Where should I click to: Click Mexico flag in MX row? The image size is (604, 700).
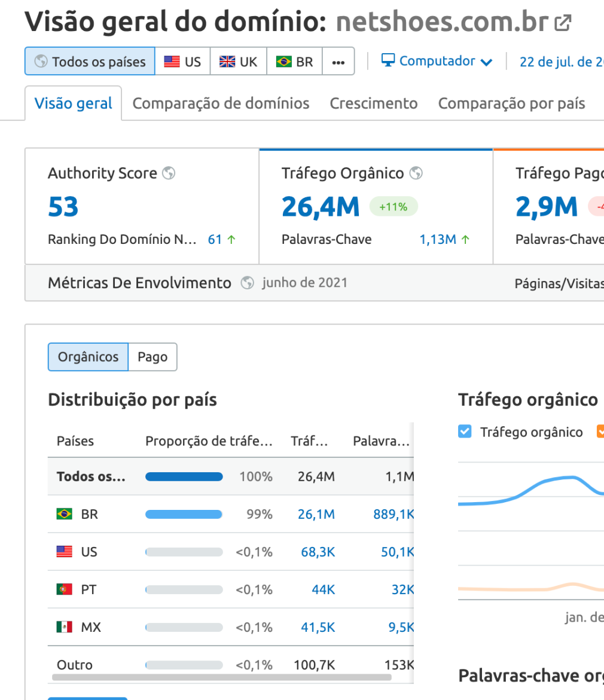[65, 627]
